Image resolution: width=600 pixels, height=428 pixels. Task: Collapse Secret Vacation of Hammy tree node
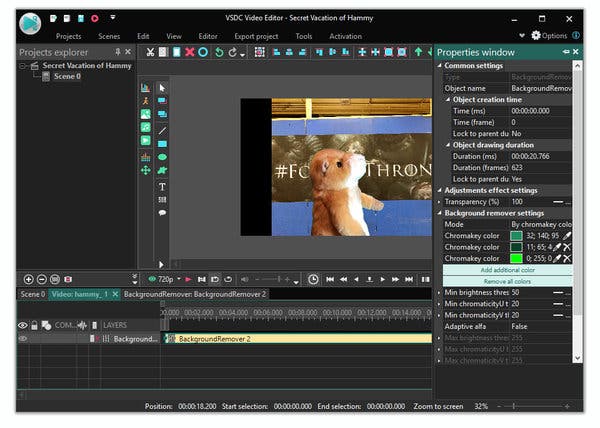tap(23, 66)
